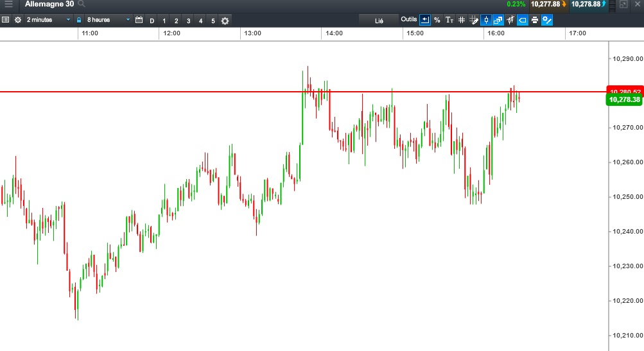
Task: Pop out the chart window
Action: coord(623,4)
